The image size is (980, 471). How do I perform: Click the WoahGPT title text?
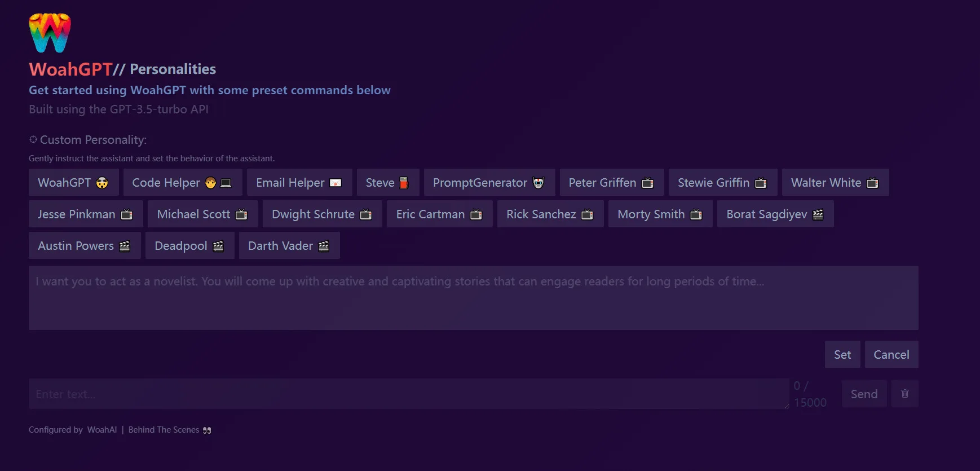tap(70, 69)
